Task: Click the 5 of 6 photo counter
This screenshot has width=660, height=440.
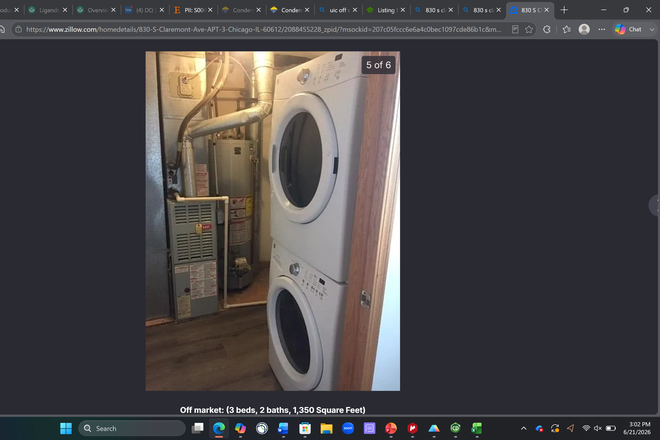Action: [x=378, y=65]
